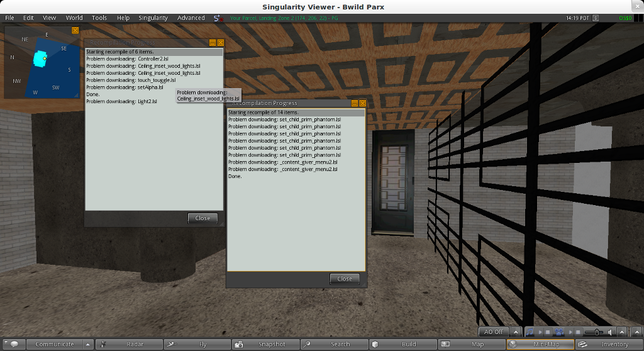
Task: Click the door in the 3D scene
Action: (393, 183)
